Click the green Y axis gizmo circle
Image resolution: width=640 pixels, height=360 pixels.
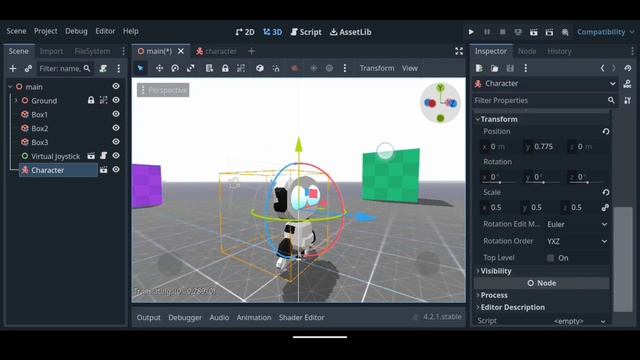point(440,88)
